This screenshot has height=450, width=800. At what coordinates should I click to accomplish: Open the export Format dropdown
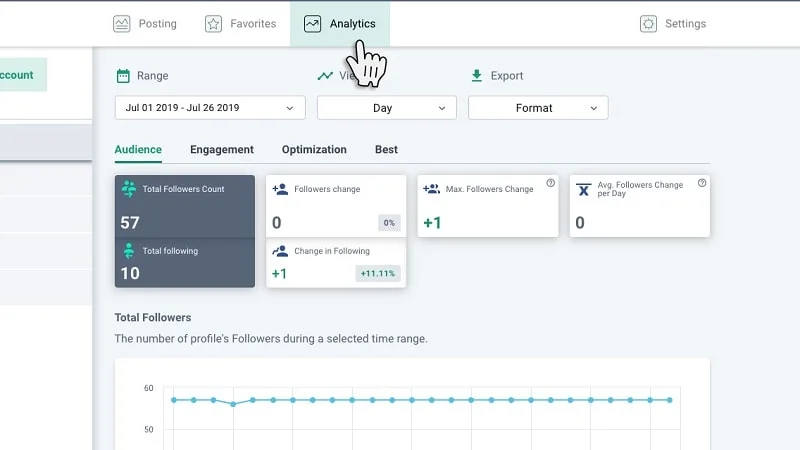[538, 108]
